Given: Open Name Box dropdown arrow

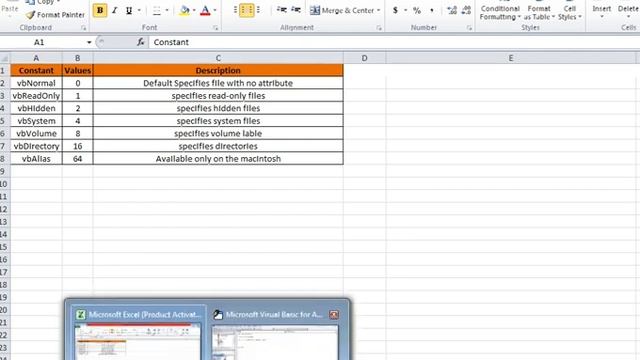Looking at the screenshot, I should 89,42.
